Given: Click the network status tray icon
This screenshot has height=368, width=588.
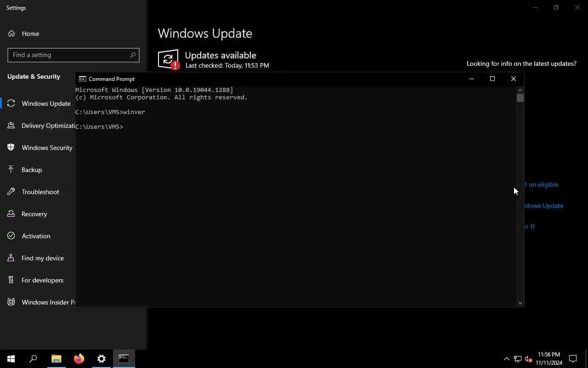Looking at the screenshot, I should click(x=517, y=359).
